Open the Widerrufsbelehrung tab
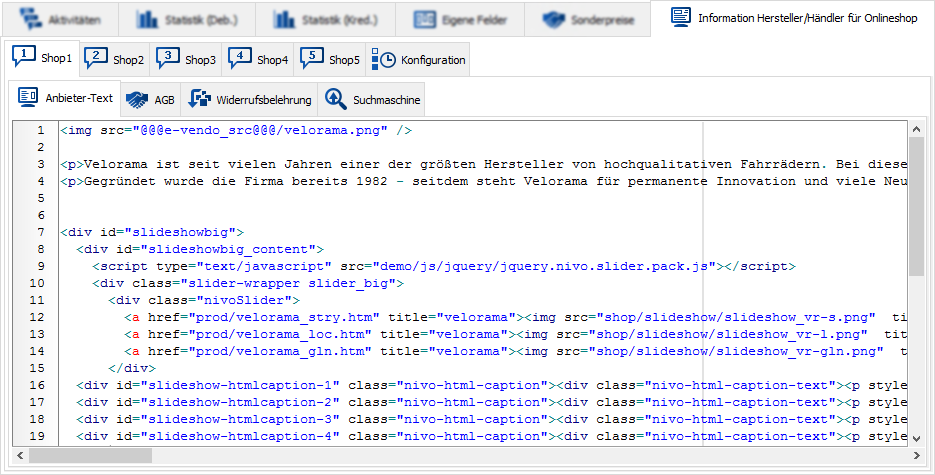The image size is (935, 475). click(249, 100)
